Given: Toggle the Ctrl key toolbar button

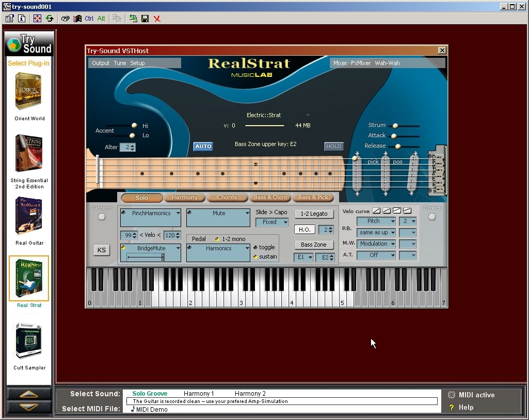Looking at the screenshot, I should [89, 19].
